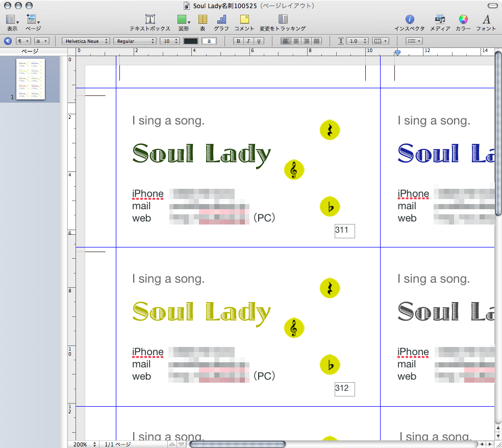Open the View (表示) toolbar menu
Viewport: 502px width, 448px height.
tap(12, 19)
